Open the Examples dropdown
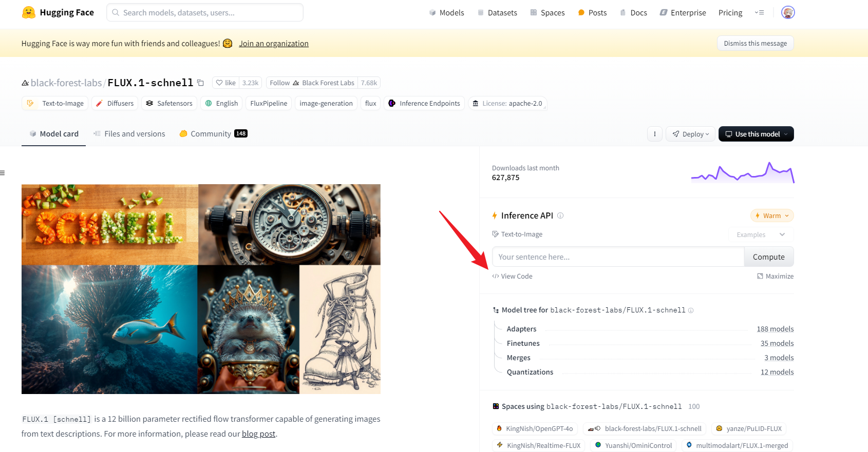868x452 pixels. (761, 234)
